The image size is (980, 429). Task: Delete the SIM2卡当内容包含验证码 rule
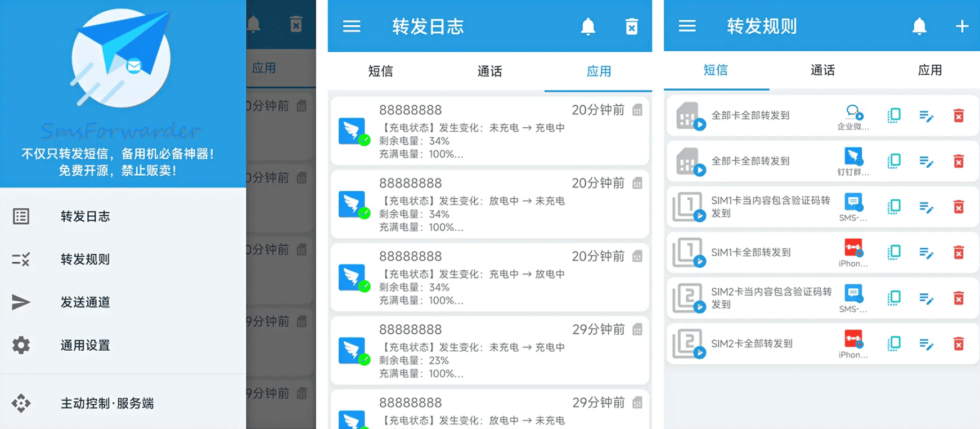[x=959, y=298]
